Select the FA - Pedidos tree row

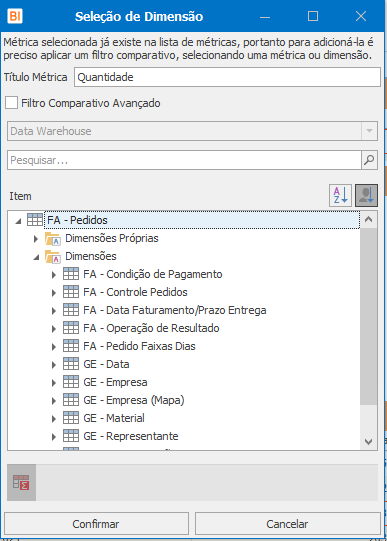[x=202, y=220]
